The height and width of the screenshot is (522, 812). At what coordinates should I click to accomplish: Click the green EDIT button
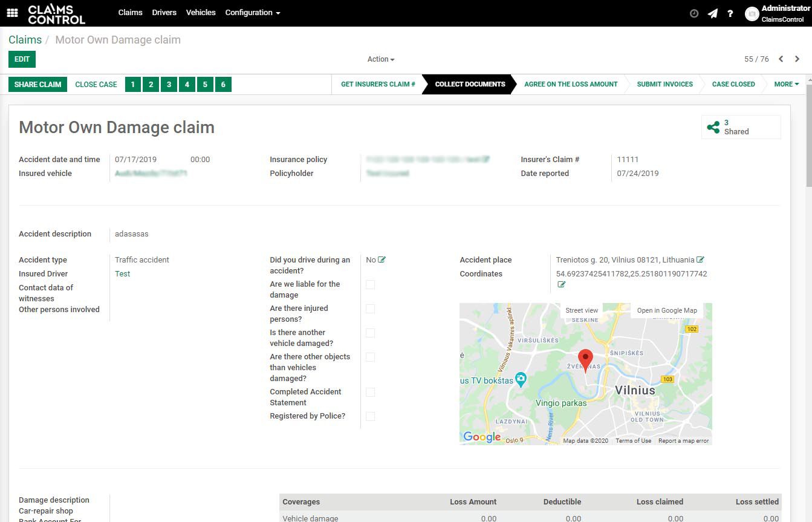click(x=22, y=59)
